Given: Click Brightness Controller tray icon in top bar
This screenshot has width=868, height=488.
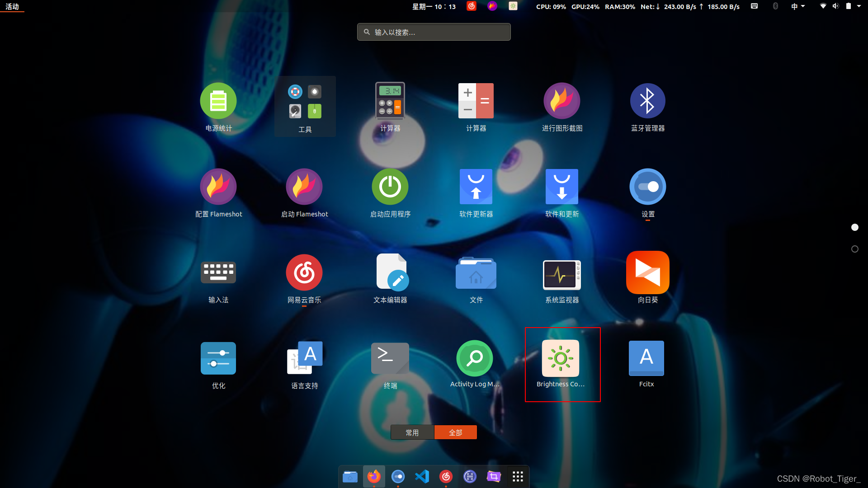Looking at the screenshot, I should click(x=513, y=6).
